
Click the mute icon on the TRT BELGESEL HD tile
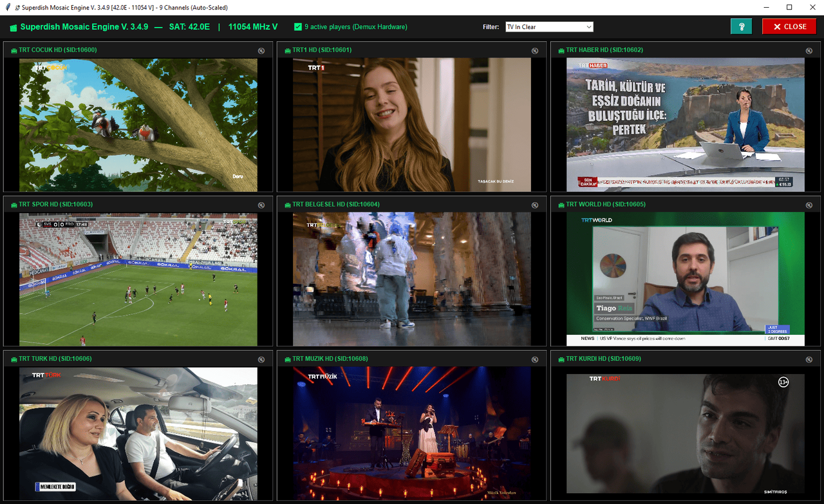535,205
